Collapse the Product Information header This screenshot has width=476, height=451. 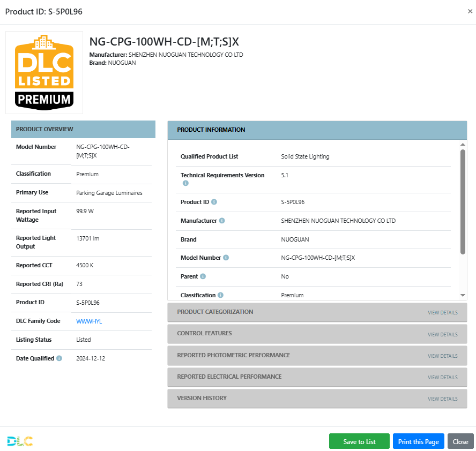317,130
